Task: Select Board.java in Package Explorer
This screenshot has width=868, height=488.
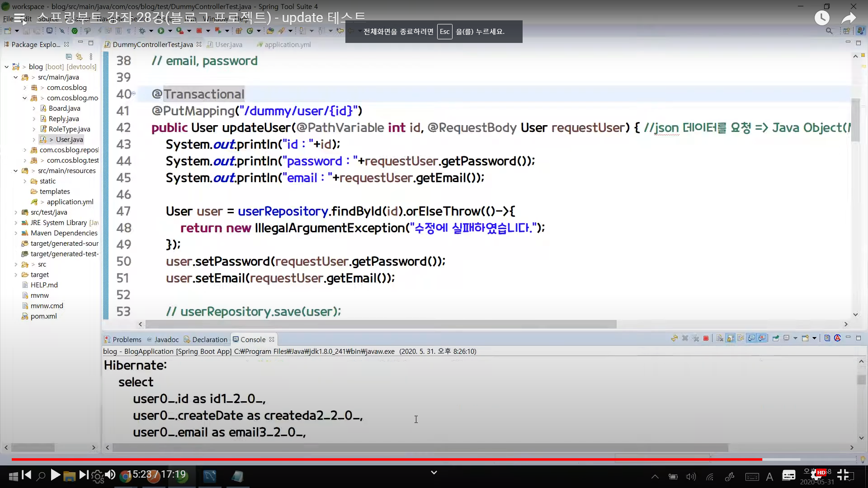Action: click(x=64, y=108)
